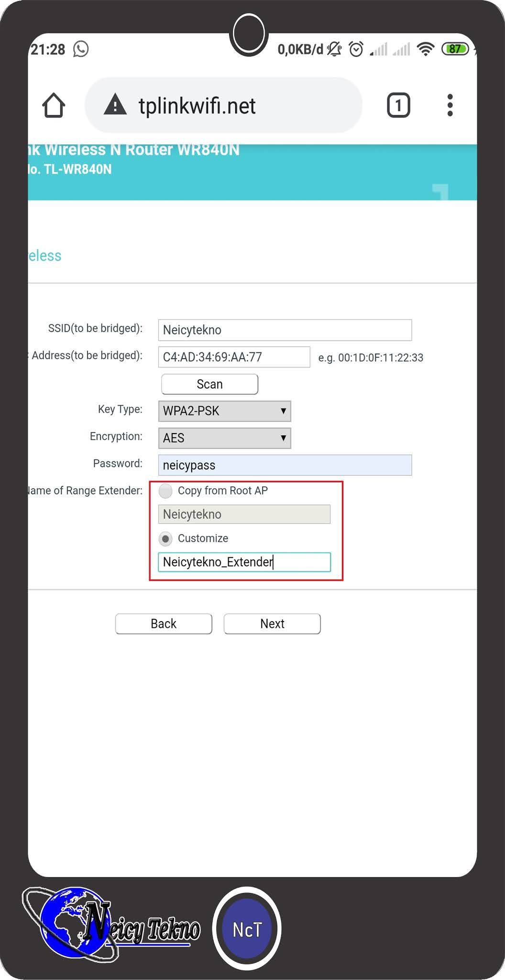Click the 0,0KB/d network speed indicator
The image size is (505, 980).
(300, 49)
